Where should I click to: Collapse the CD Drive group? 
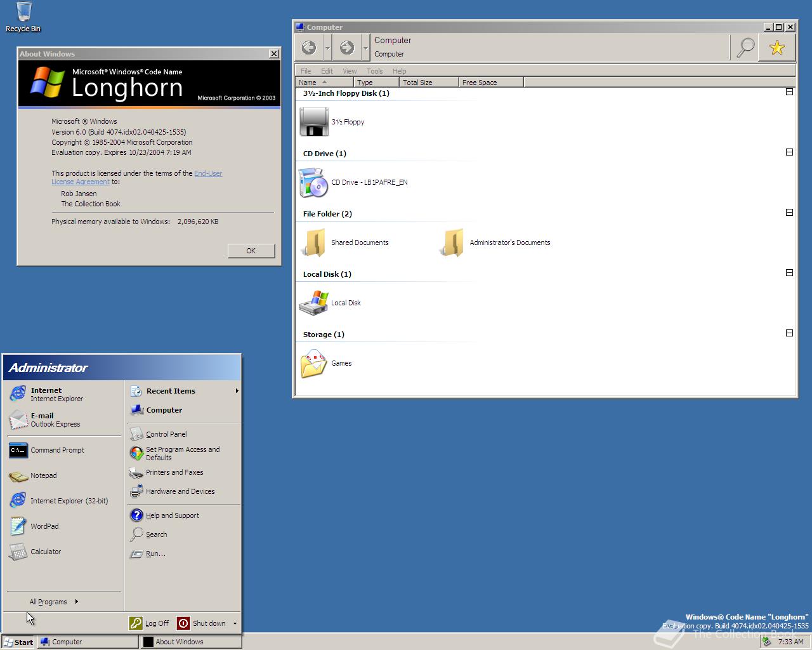point(789,152)
